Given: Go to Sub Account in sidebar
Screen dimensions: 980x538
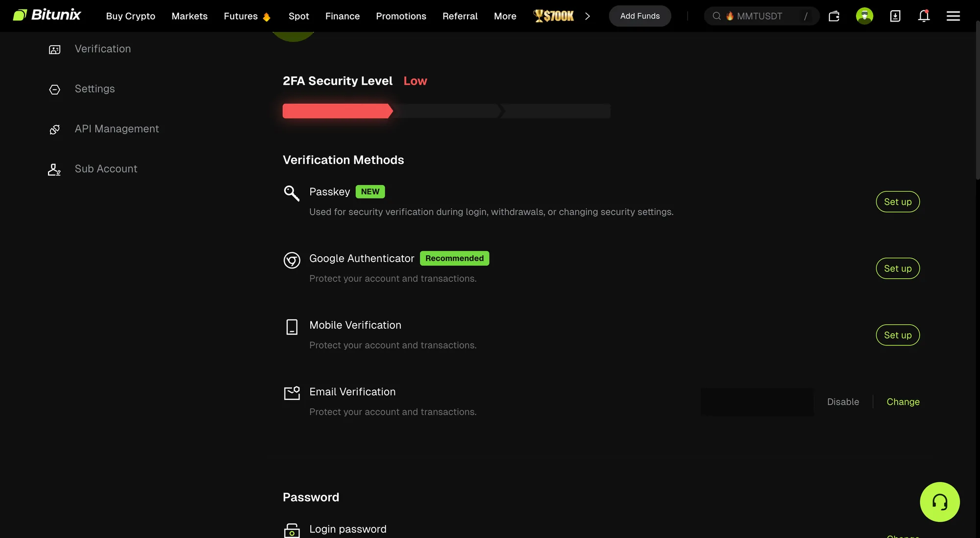Looking at the screenshot, I should coord(106,169).
